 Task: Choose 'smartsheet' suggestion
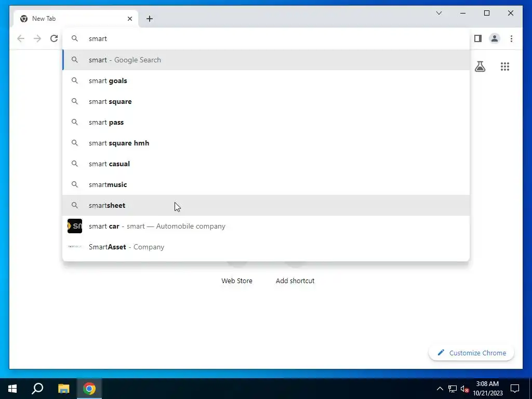point(266,205)
